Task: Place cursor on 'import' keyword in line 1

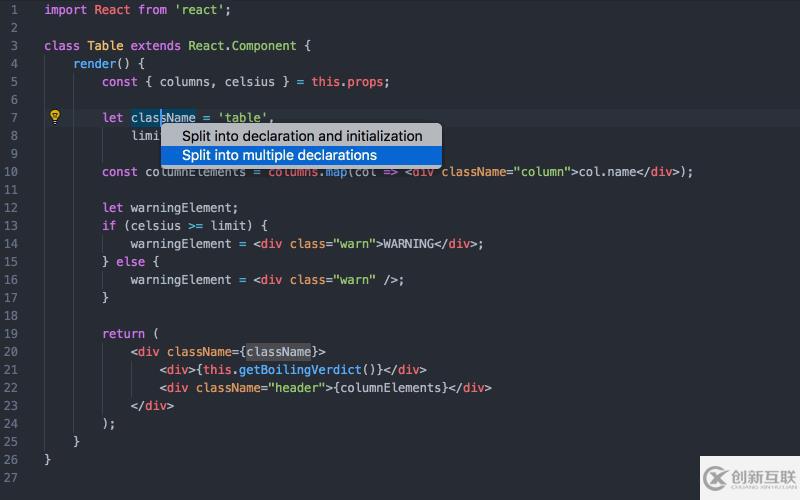Action: coord(65,10)
